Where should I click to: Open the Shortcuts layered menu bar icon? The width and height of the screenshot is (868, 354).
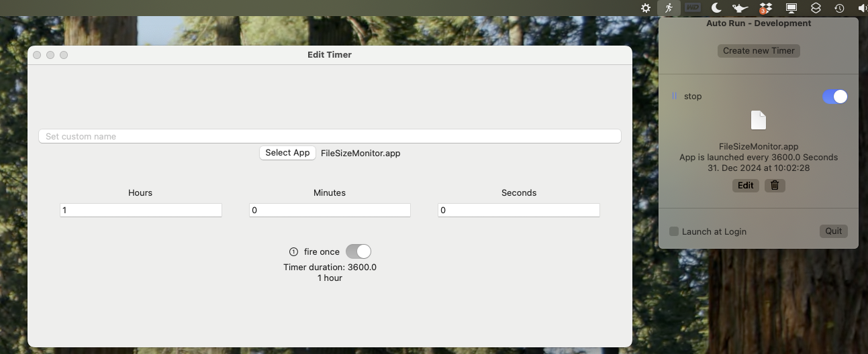tap(816, 8)
